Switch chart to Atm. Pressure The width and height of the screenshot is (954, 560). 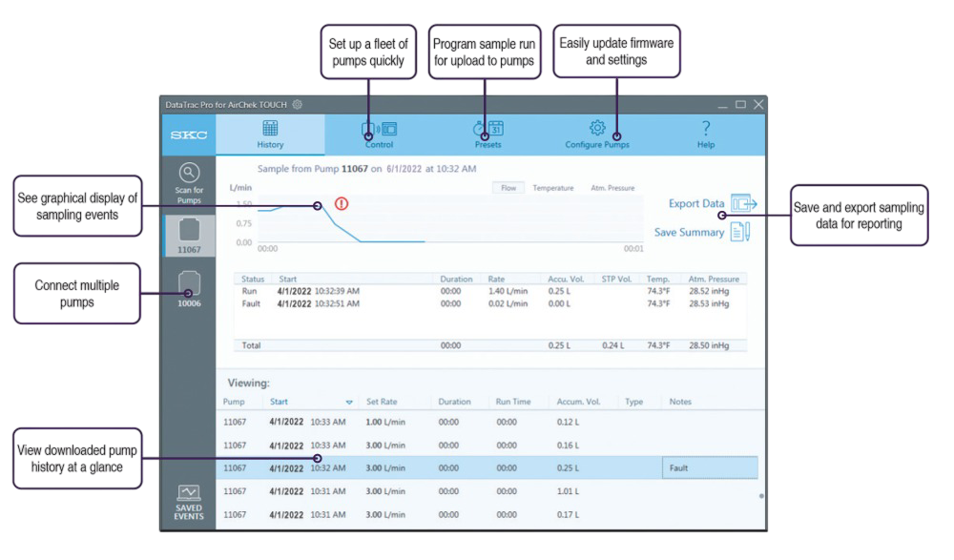click(x=612, y=188)
